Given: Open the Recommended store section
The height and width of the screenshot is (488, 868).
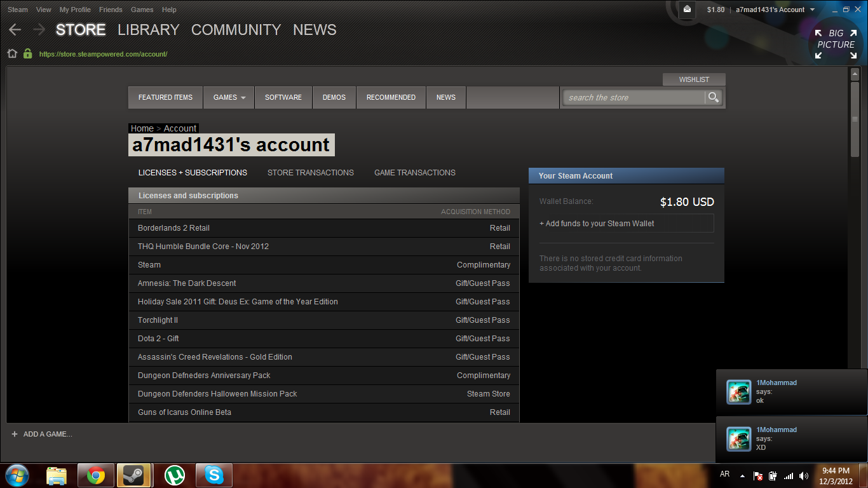Looking at the screenshot, I should 391,97.
